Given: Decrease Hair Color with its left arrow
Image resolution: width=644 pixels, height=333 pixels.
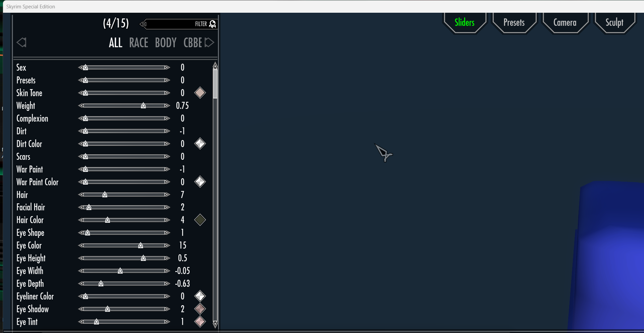Looking at the screenshot, I should 81,220.
